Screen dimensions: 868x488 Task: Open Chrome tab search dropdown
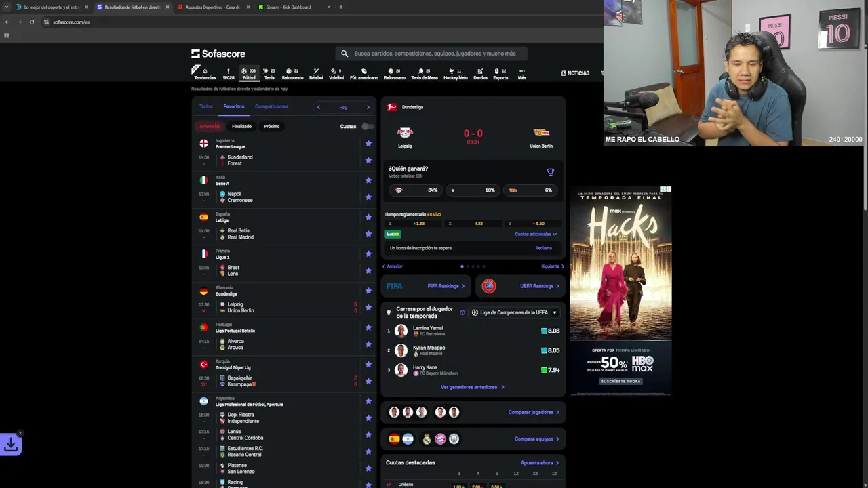pyautogui.click(x=7, y=7)
